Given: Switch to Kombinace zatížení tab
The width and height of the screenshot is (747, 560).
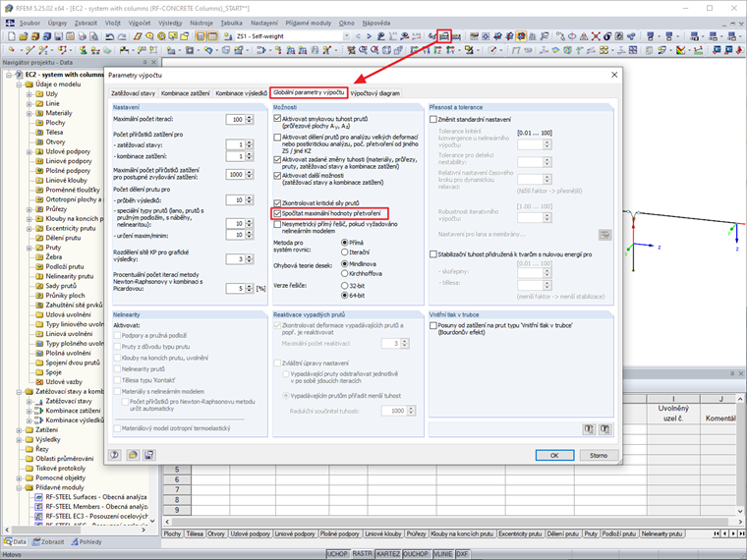Looking at the screenshot, I should coord(186,93).
